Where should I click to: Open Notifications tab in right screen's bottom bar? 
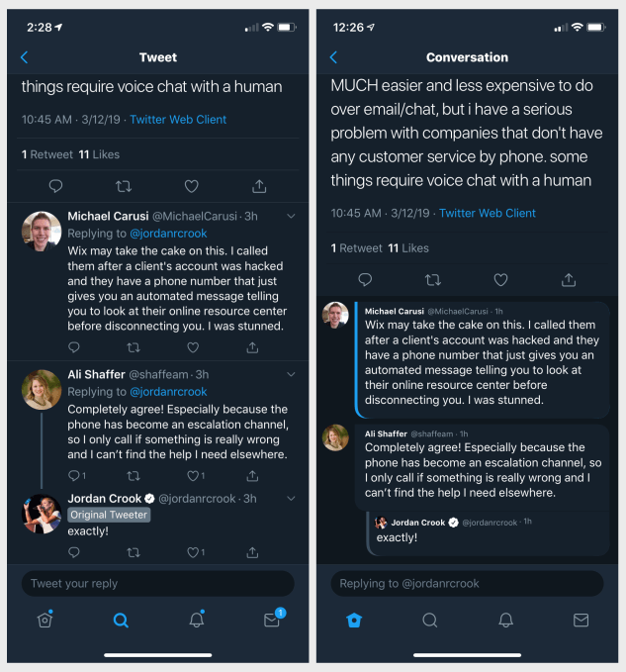(x=505, y=621)
